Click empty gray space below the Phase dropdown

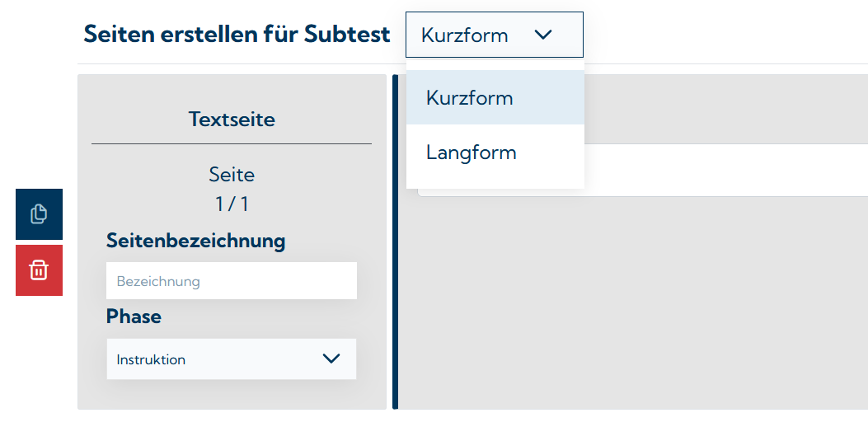pos(232,394)
